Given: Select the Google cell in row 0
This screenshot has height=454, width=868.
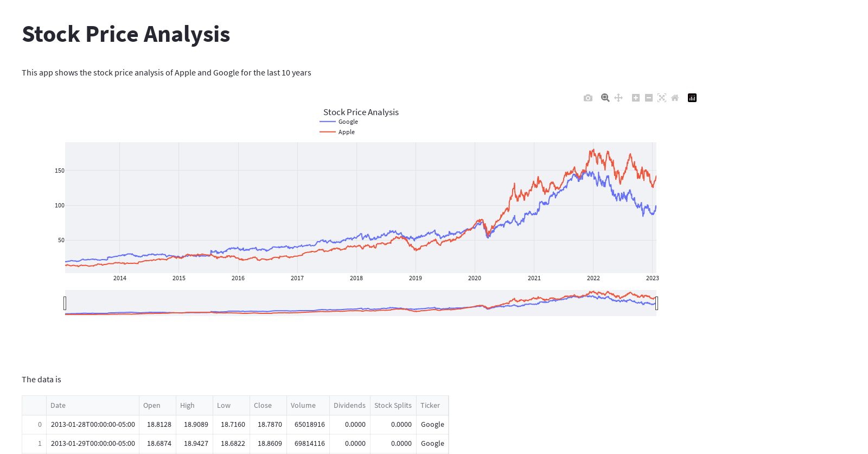Looking at the screenshot, I should click(432, 424).
